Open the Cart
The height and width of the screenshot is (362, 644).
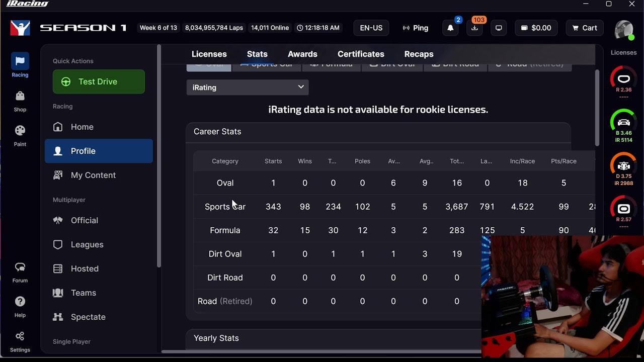click(x=585, y=28)
